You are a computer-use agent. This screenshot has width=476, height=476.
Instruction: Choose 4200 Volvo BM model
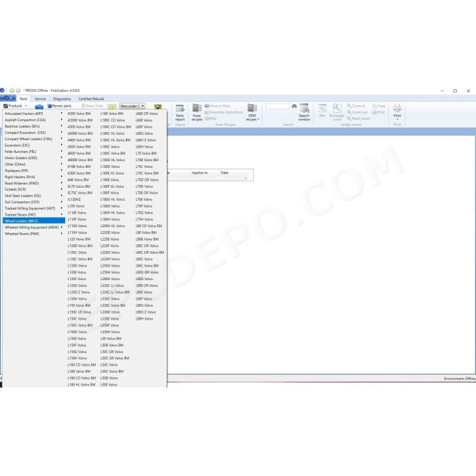(x=79, y=114)
